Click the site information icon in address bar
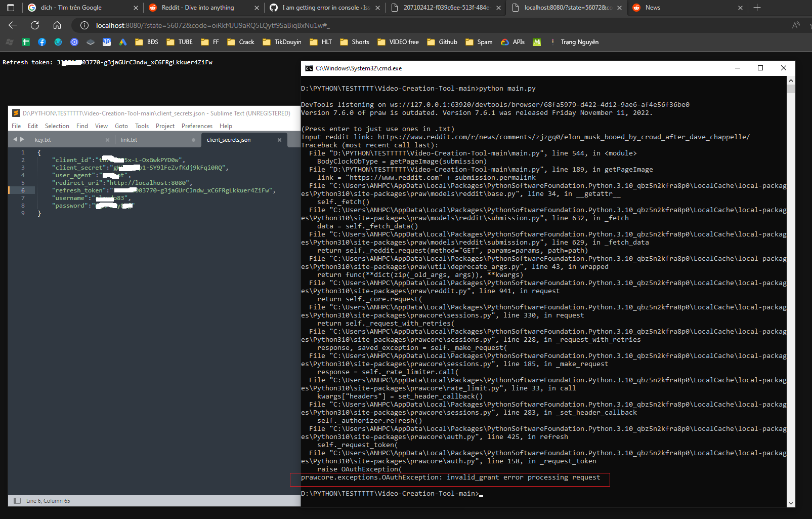The width and height of the screenshot is (812, 519). pos(84,25)
